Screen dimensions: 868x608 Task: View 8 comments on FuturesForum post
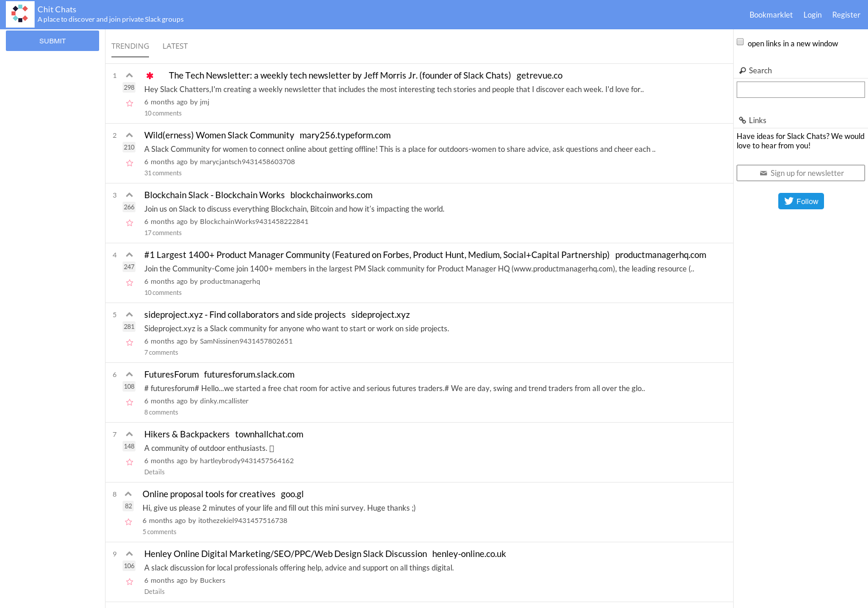pyautogui.click(x=161, y=412)
